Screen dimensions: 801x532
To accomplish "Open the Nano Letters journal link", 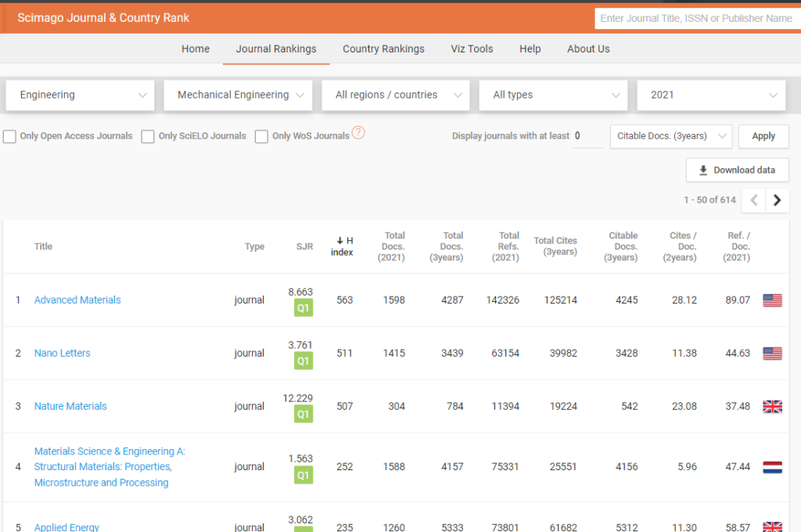I will [x=63, y=354].
